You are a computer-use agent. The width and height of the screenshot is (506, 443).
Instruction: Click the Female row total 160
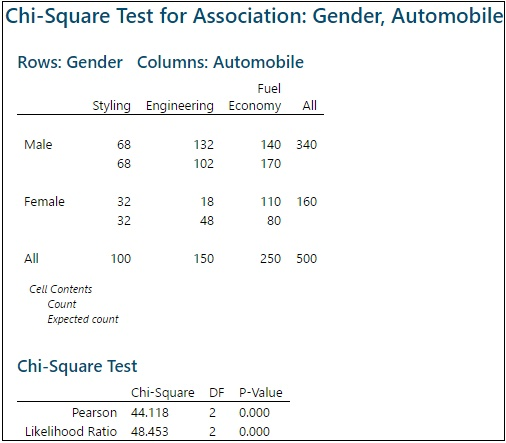307,202
